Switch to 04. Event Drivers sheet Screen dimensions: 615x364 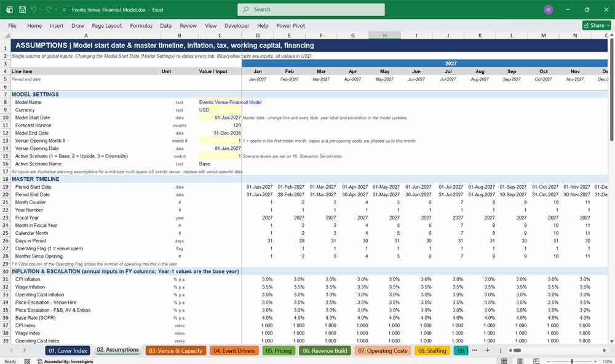pyautogui.click(x=234, y=350)
